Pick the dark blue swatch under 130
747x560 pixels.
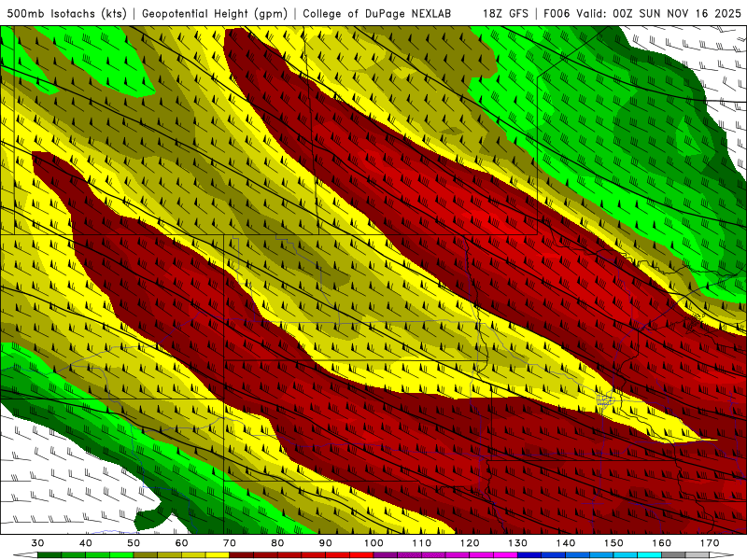pyautogui.click(x=529, y=555)
